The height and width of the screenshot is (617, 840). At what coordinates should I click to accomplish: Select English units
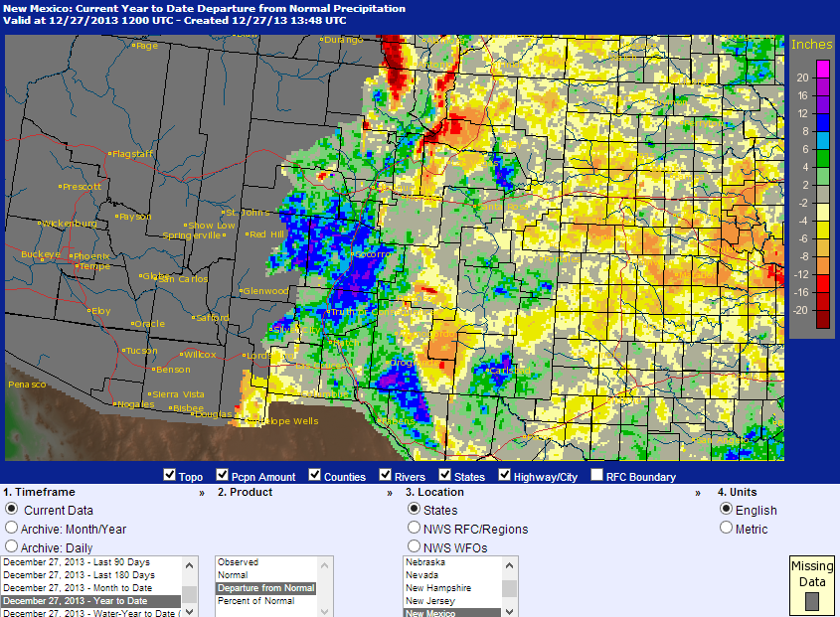[727, 510]
